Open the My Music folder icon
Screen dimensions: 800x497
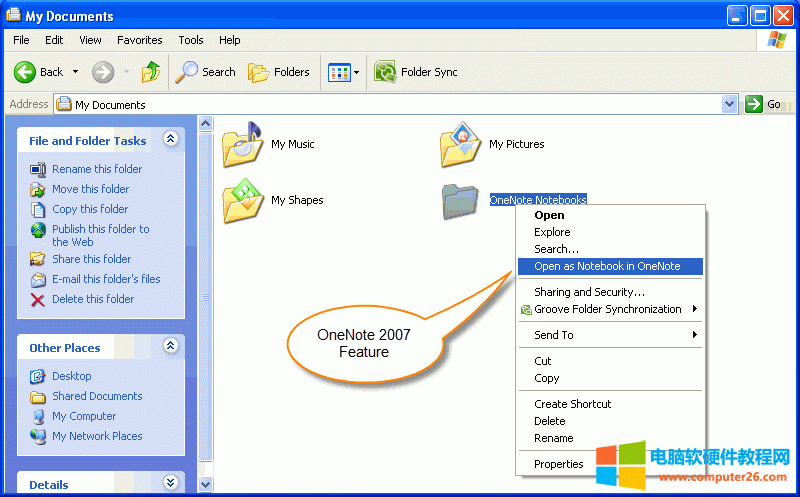click(x=242, y=145)
